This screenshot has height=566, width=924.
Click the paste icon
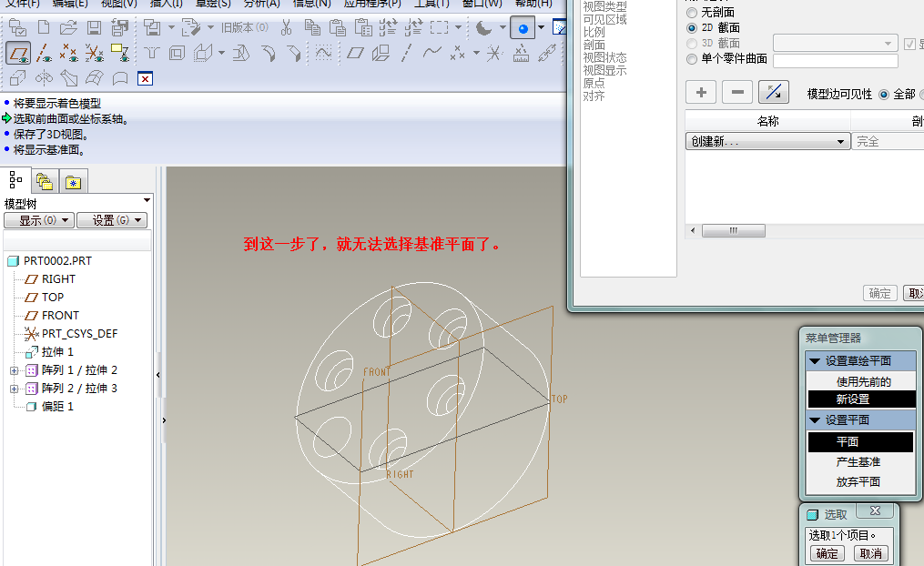click(x=338, y=27)
